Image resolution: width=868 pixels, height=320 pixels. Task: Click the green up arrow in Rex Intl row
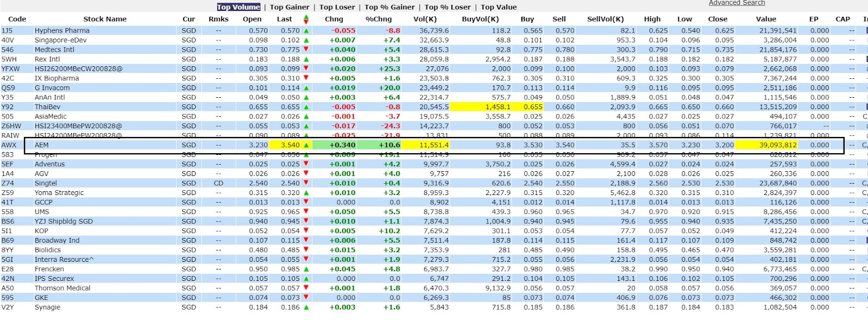click(x=306, y=59)
